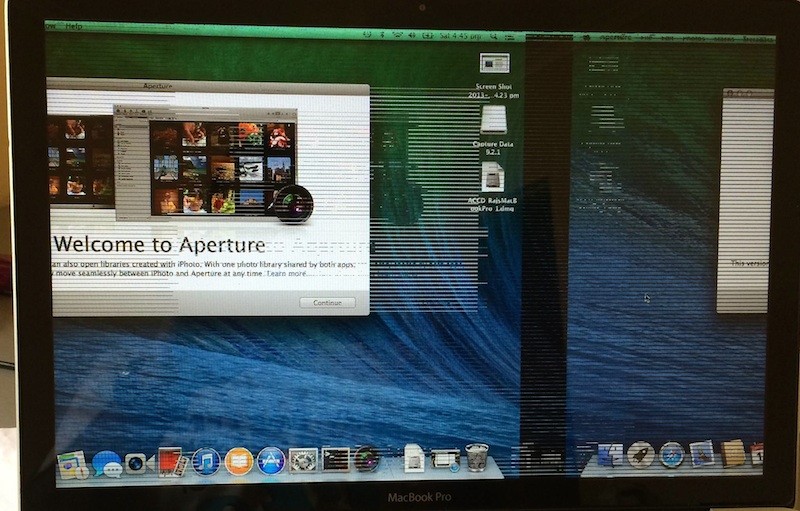800x511 pixels.
Task: Open the Help menu
Action: pos(74,26)
